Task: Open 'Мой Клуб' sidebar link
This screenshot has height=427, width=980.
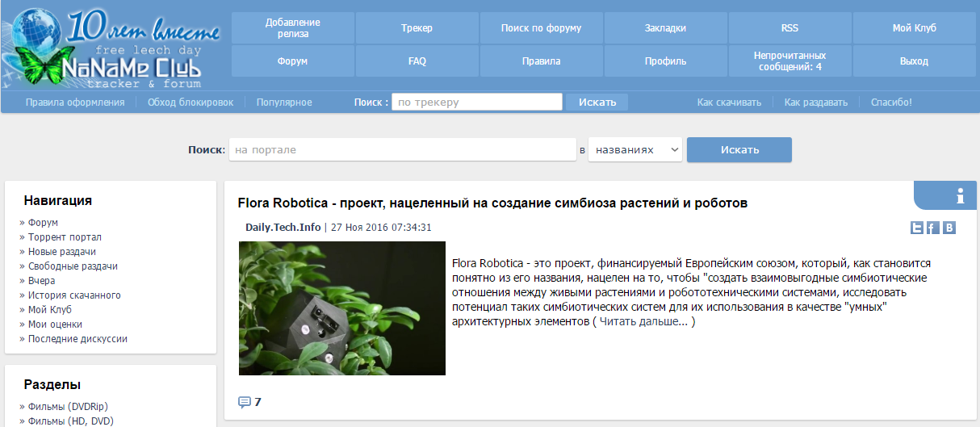Action: tap(50, 310)
